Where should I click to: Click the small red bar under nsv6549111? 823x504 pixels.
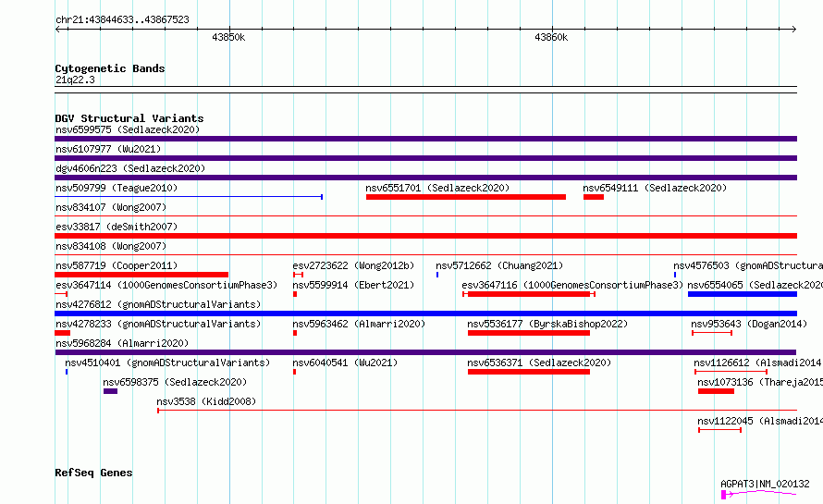click(593, 197)
